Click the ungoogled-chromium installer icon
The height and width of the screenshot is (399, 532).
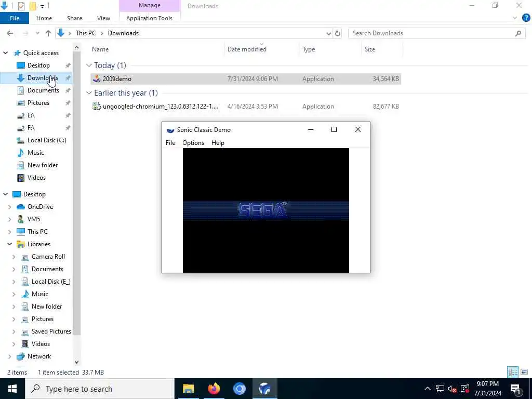pyautogui.click(x=97, y=106)
